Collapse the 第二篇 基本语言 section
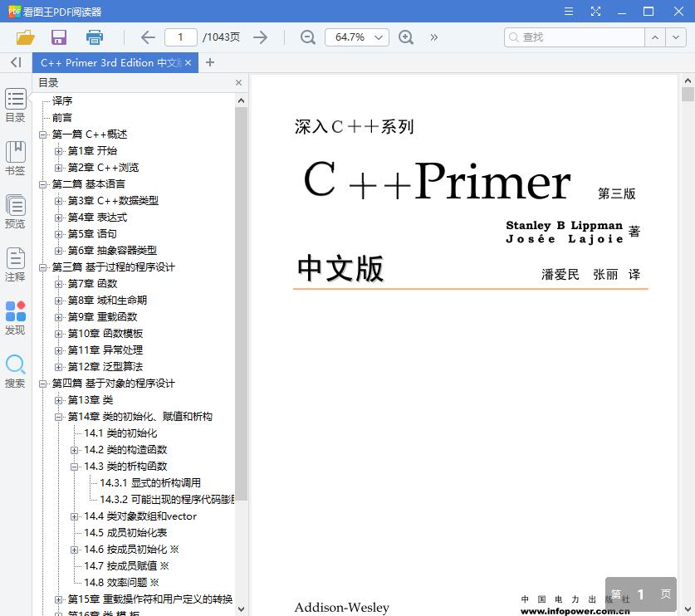695x616 pixels. [x=42, y=184]
